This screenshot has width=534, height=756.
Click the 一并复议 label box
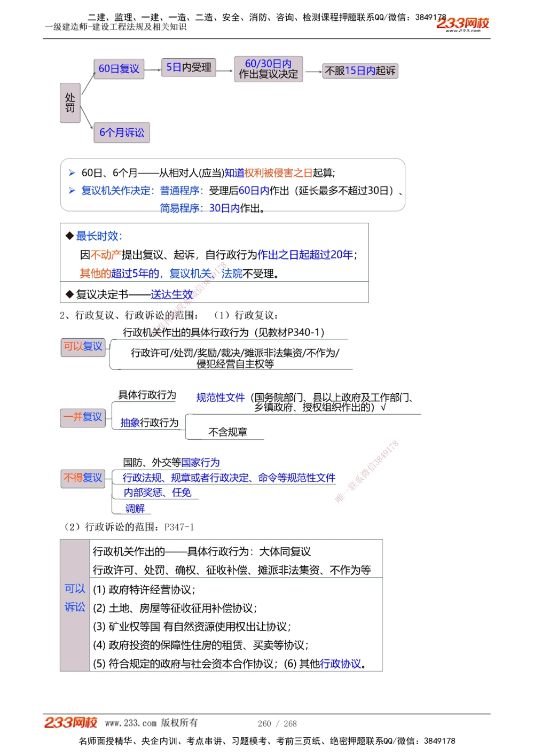click(82, 417)
